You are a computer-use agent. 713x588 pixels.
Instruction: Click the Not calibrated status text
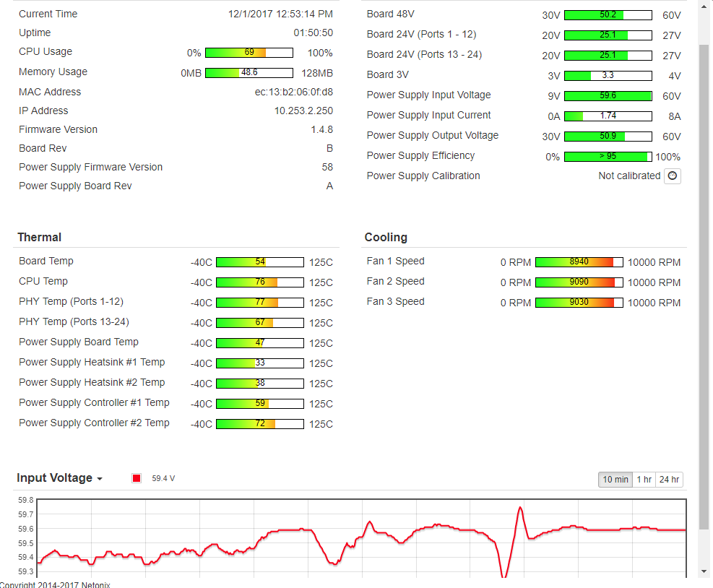[628, 176]
